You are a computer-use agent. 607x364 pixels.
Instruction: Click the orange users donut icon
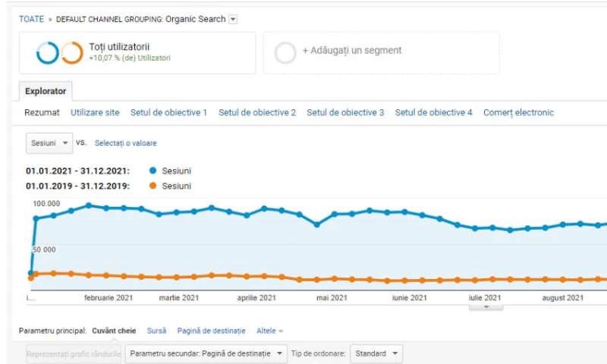[72, 52]
